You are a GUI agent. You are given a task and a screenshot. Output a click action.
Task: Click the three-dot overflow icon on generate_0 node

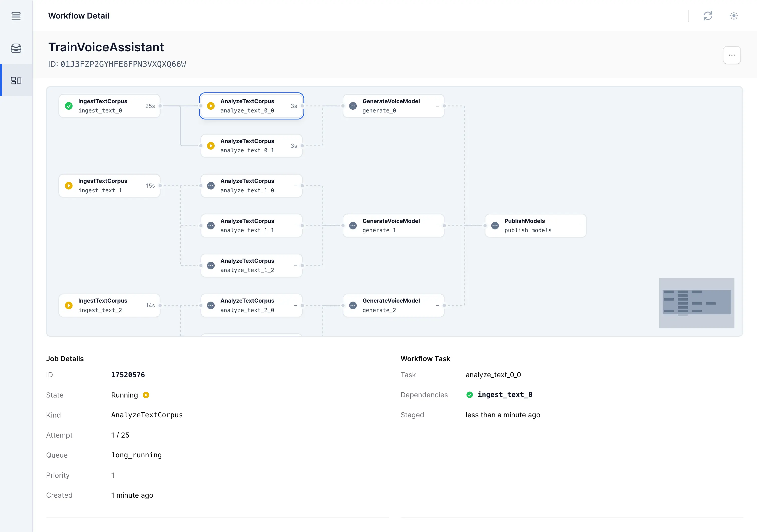click(x=353, y=106)
